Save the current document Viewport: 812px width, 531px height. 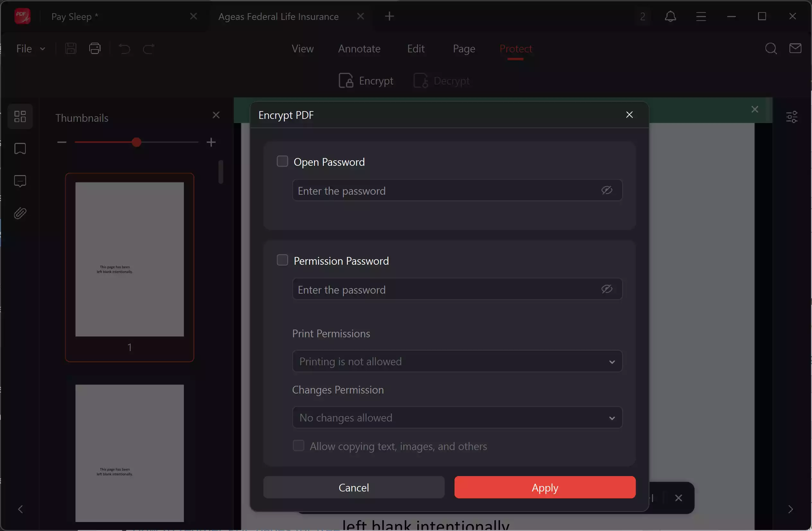pos(71,49)
